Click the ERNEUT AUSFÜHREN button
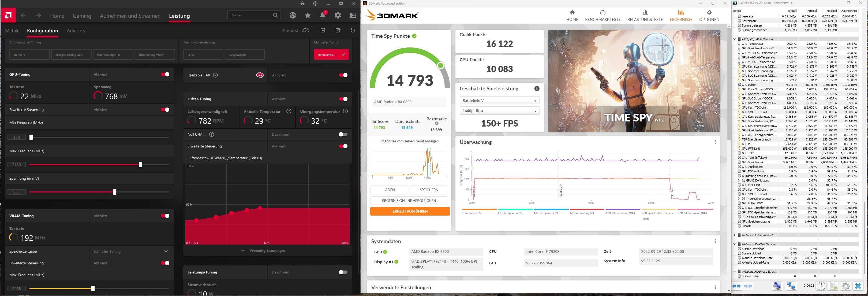The image size is (868, 296). pos(410,211)
